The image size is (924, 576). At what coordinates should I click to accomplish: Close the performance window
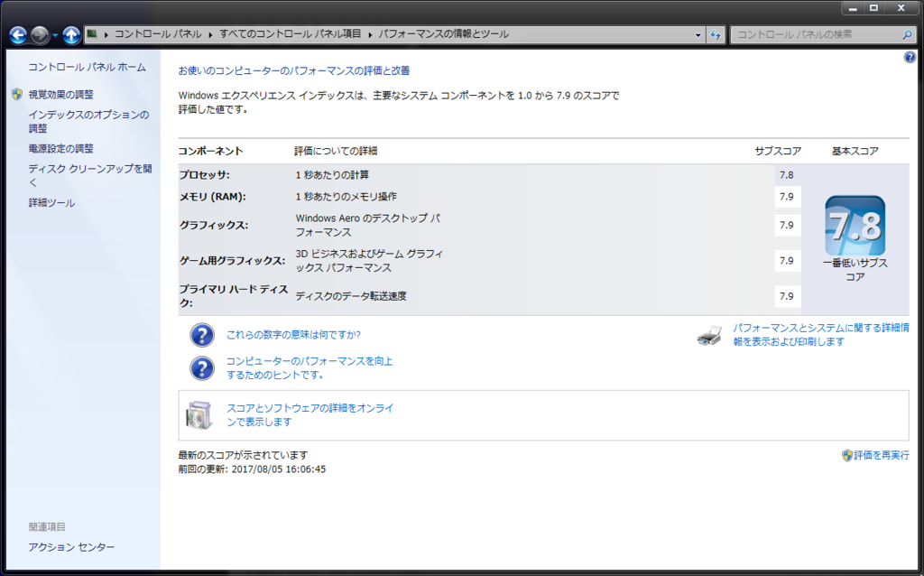[x=901, y=7]
